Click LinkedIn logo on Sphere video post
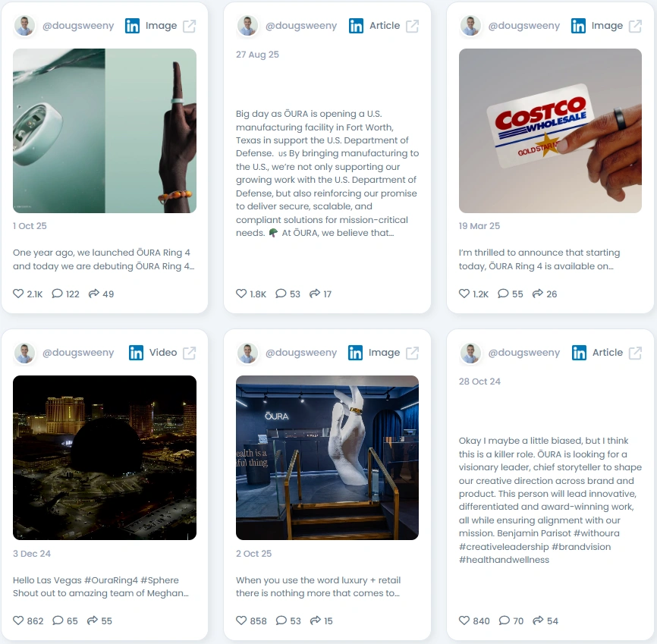This screenshot has height=644, width=657. click(136, 353)
